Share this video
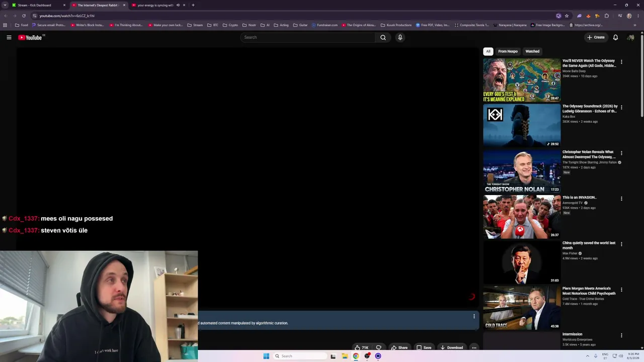The image size is (644, 362). (x=399, y=347)
